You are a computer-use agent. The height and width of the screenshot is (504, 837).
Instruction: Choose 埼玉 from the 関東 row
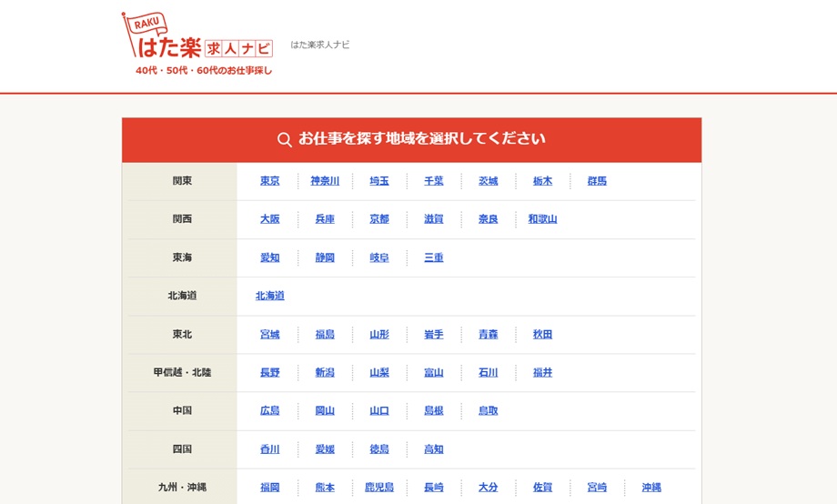379,181
